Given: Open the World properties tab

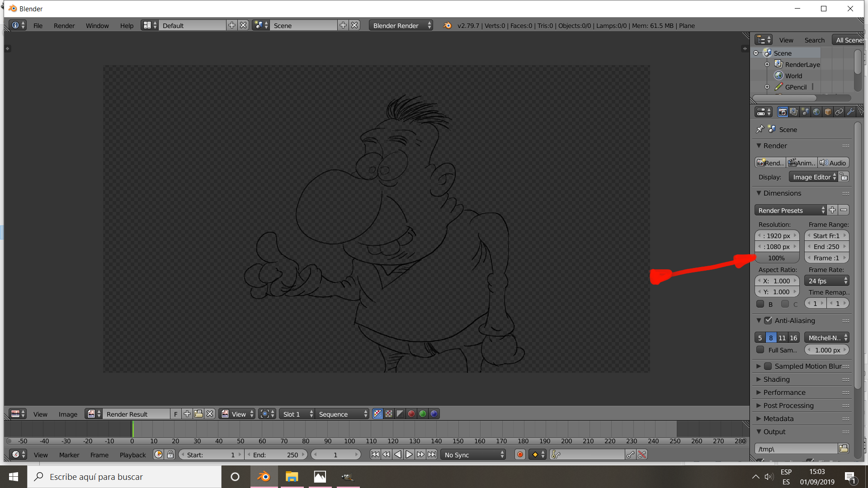Looking at the screenshot, I should (816, 112).
